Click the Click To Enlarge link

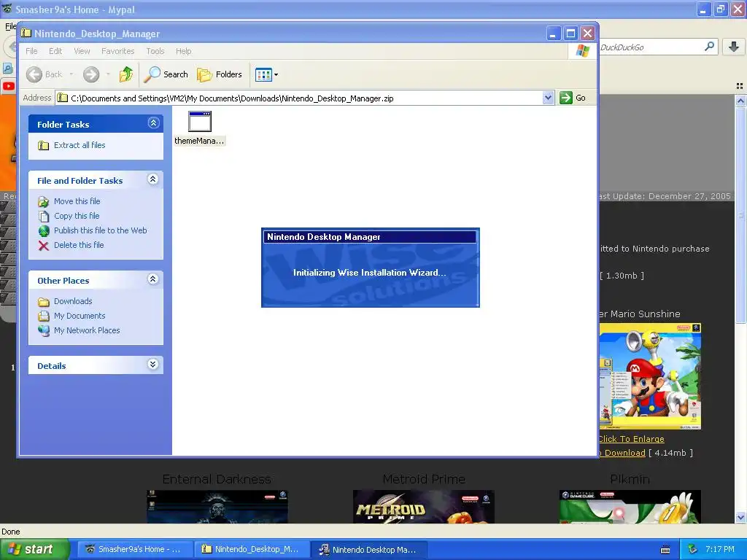pyautogui.click(x=631, y=439)
